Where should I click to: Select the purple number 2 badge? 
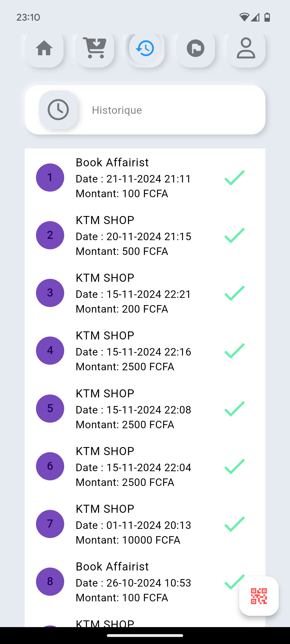tap(50, 235)
